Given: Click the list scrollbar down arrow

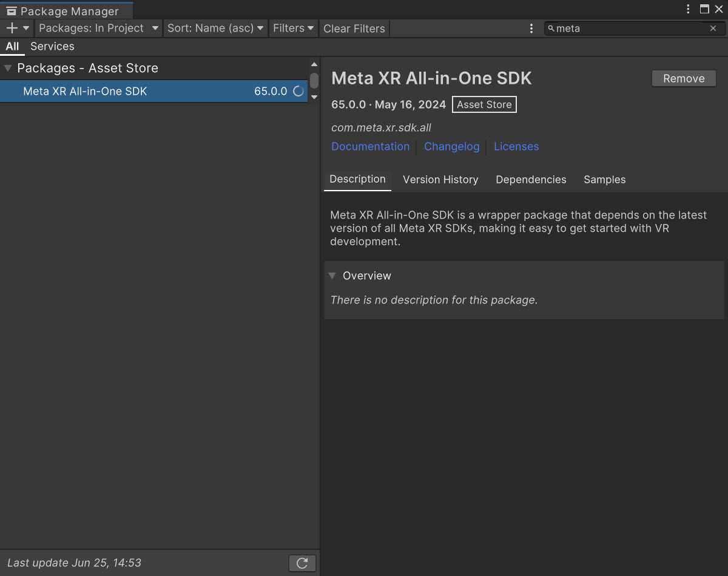Looking at the screenshot, I should click(314, 97).
